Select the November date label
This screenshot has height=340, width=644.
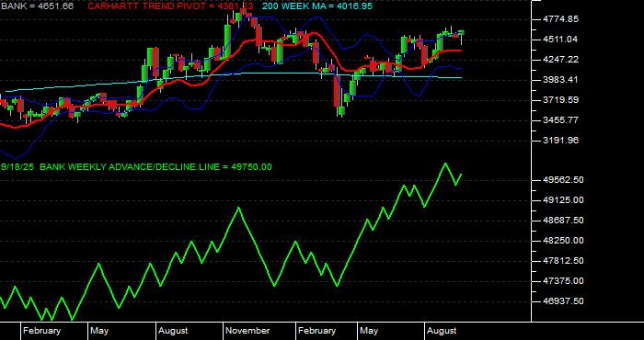(248, 331)
